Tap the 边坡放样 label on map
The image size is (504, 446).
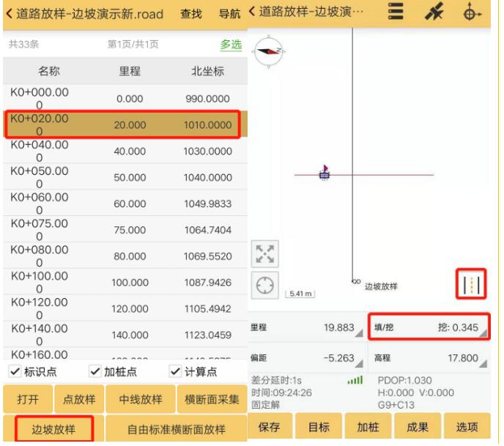381,286
